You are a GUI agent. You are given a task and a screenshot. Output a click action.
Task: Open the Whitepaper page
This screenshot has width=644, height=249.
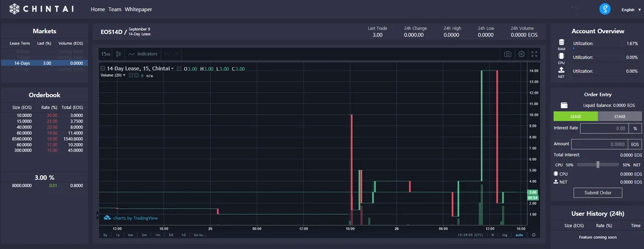[138, 9]
